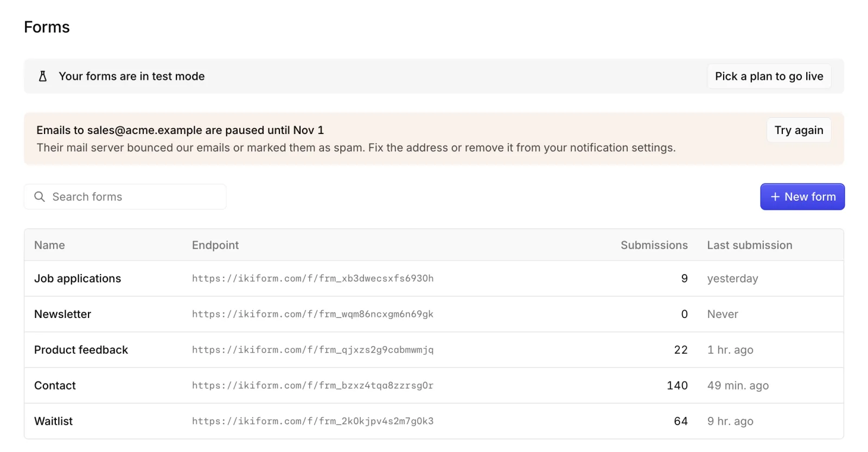Click the plus icon on New form
This screenshot has height=452, width=868.
775,197
